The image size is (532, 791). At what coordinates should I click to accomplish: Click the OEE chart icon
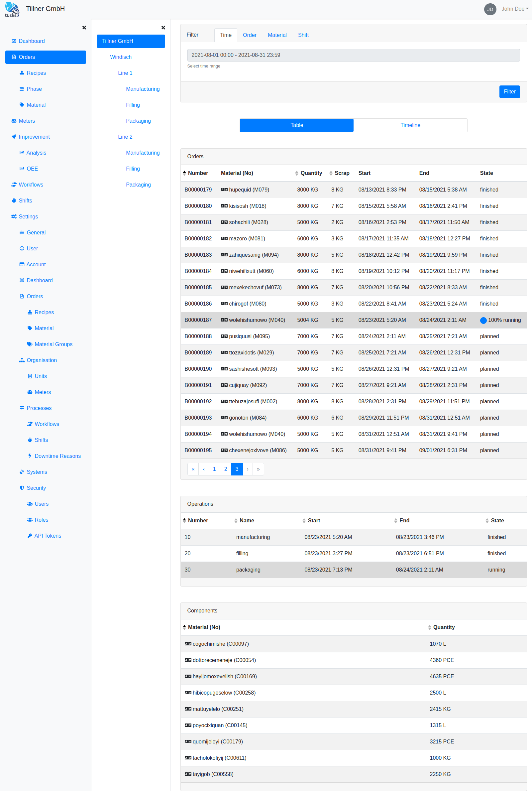(x=22, y=169)
